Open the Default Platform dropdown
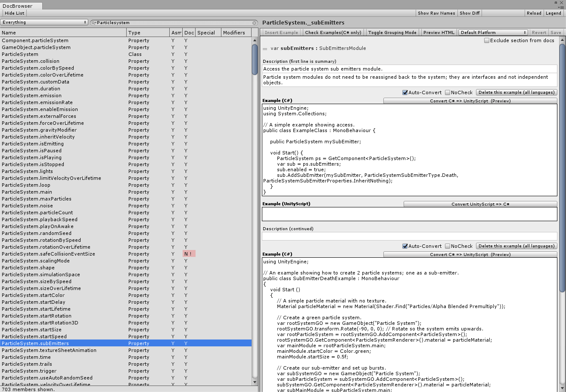The height and width of the screenshot is (392, 566). click(x=493, y=32)
